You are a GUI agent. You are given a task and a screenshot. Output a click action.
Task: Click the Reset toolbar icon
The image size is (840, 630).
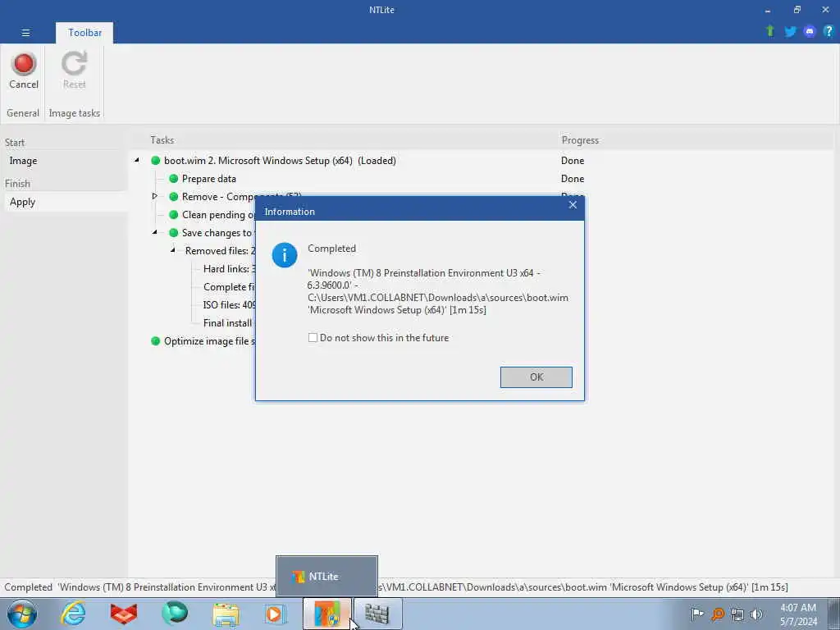pyautogui.click(x=74, y=63)
